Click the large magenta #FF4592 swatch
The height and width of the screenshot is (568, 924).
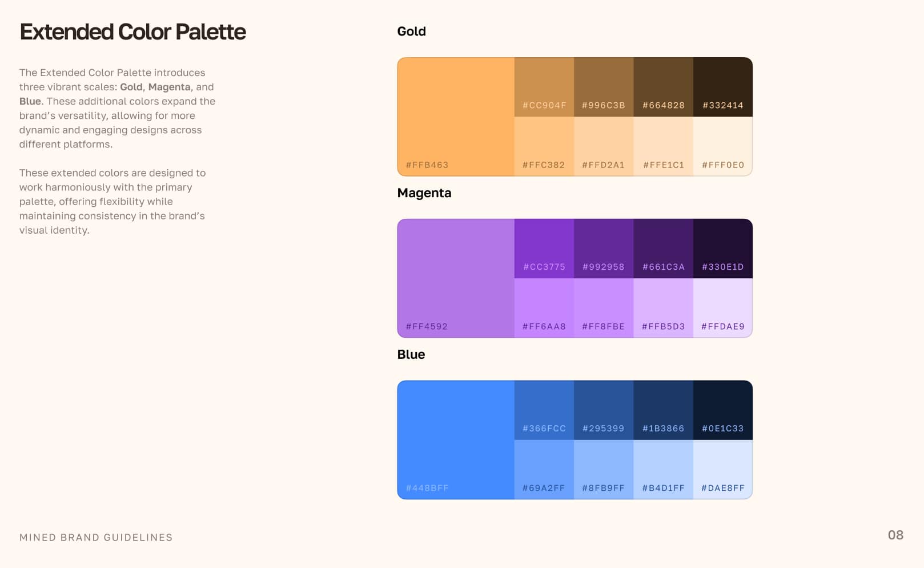tap(456, 278)
